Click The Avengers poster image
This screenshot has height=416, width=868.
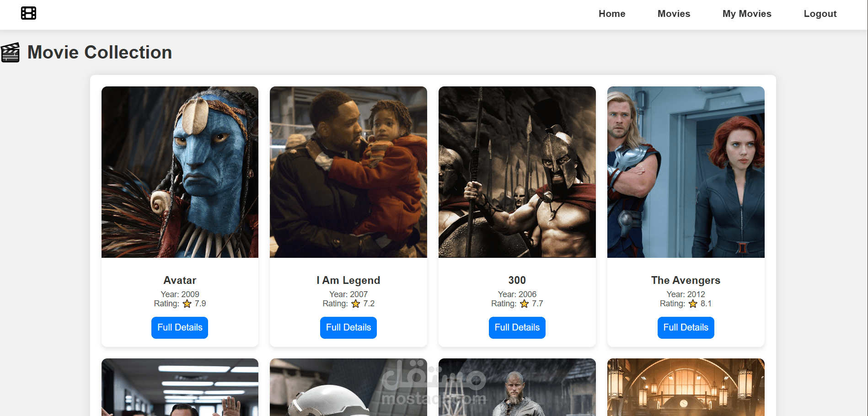click(x=686, y=172)
